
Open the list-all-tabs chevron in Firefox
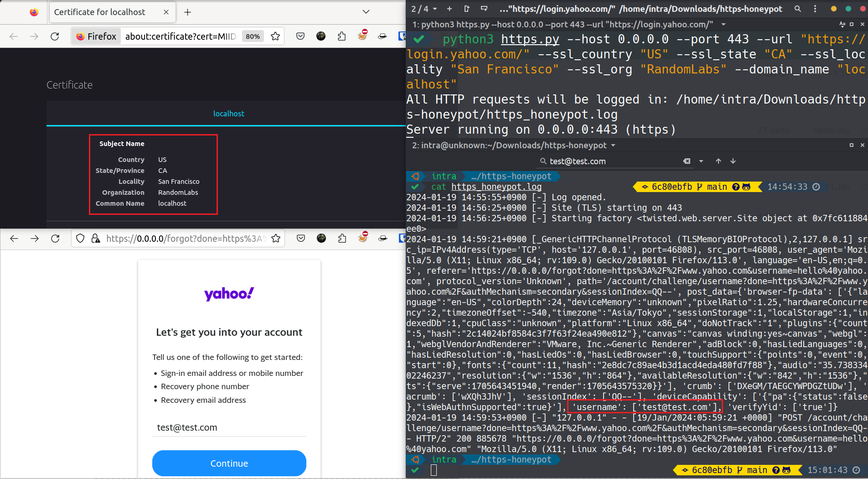pos(366,12)
